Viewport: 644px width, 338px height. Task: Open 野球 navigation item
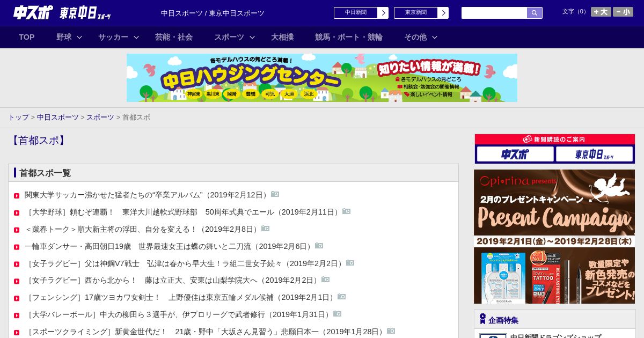tap(64, 37)
